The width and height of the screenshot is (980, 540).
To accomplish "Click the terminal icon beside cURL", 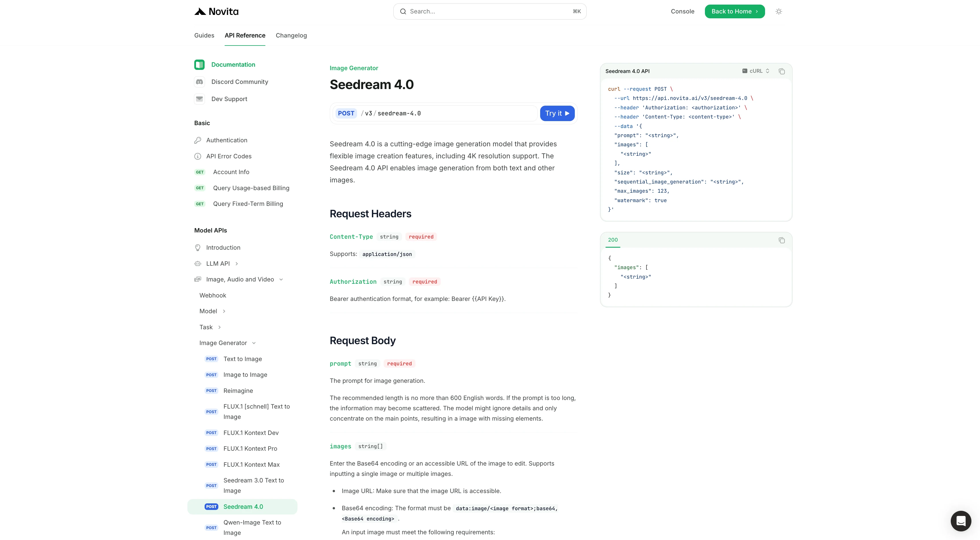I will click(744, 71).
